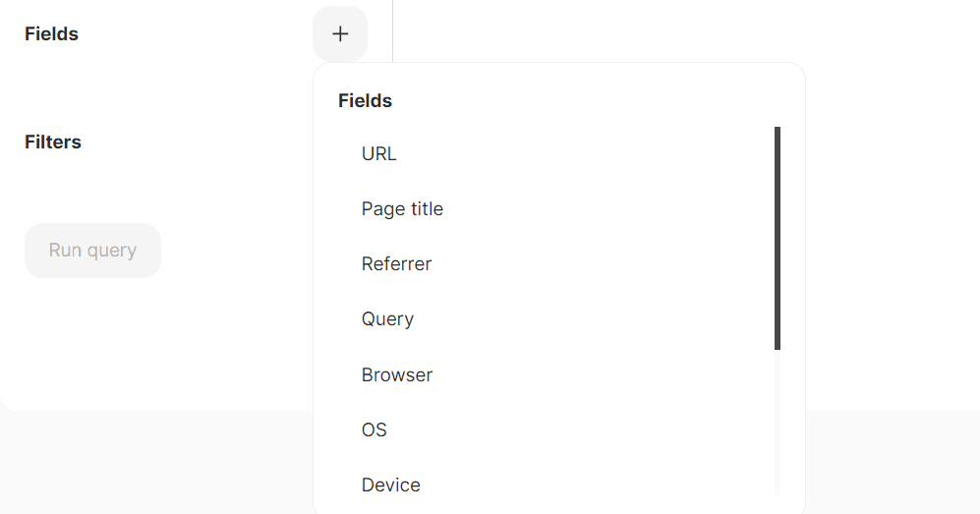Select URL from the Fields list
980x514 pixels.
point(378,154)
